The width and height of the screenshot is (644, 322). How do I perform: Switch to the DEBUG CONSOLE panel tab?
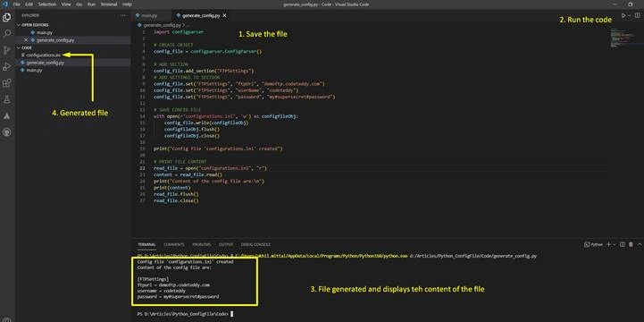click(255, 244)
